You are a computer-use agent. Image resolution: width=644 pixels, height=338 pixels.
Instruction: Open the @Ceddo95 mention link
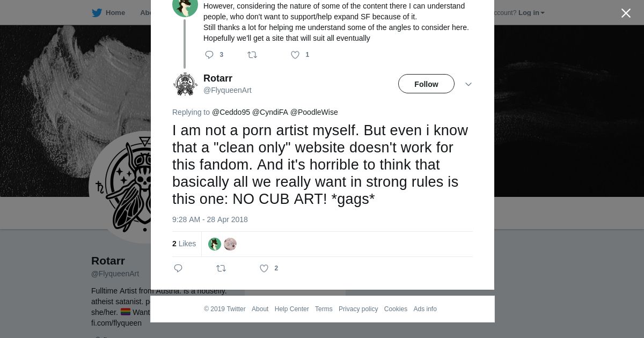(x=231, y=112)
